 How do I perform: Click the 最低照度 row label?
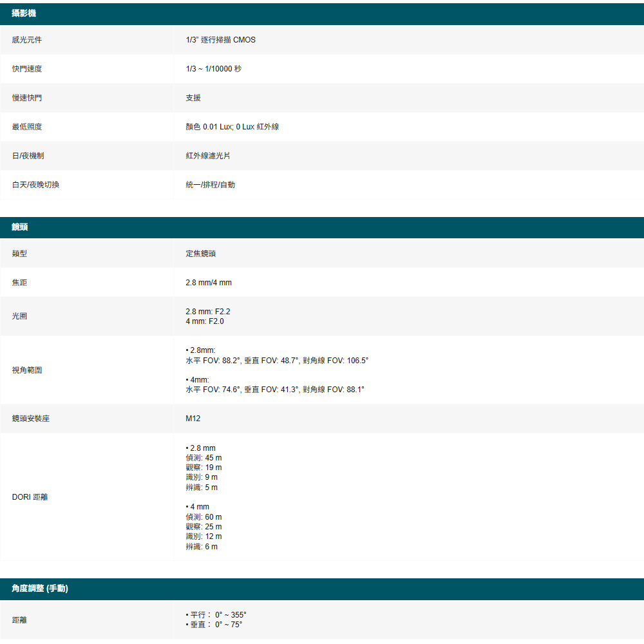[27, 127]
